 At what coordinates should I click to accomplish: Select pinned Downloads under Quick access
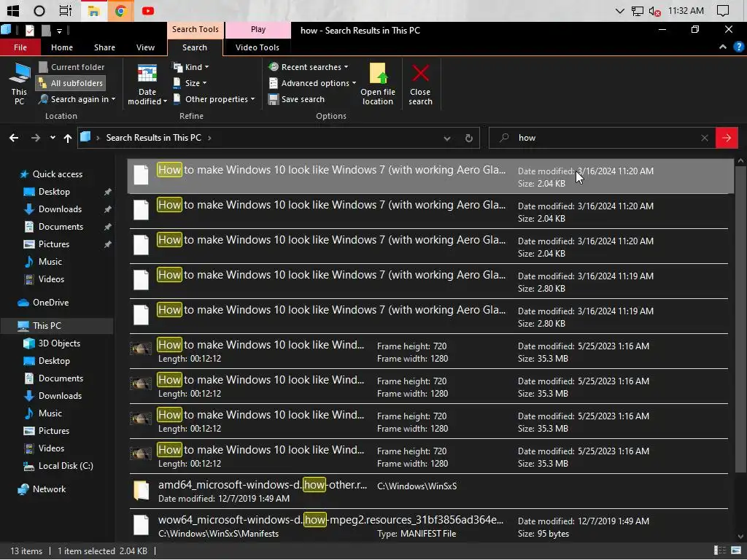tap(60, 209)
